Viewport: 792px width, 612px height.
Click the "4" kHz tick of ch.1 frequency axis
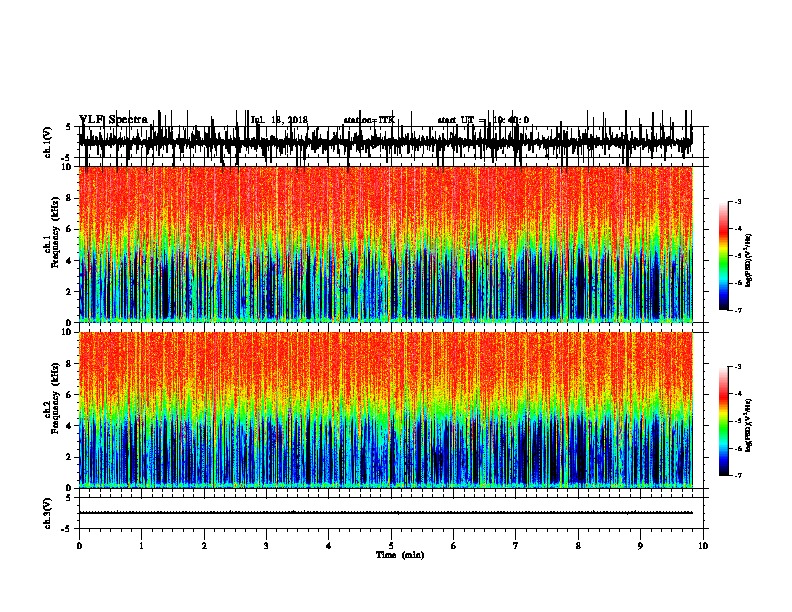(x=69, y=261)
